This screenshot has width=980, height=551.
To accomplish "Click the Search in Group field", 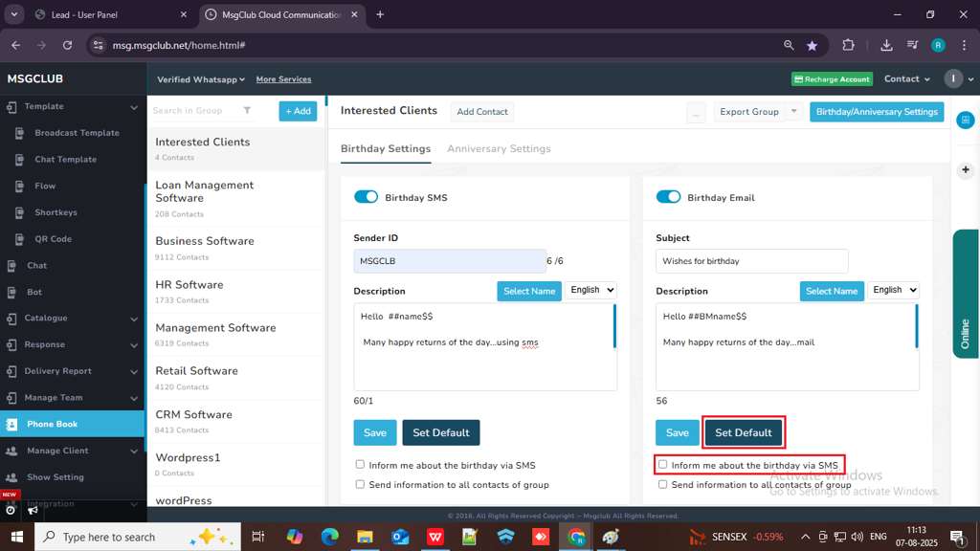I will point(194,111).
